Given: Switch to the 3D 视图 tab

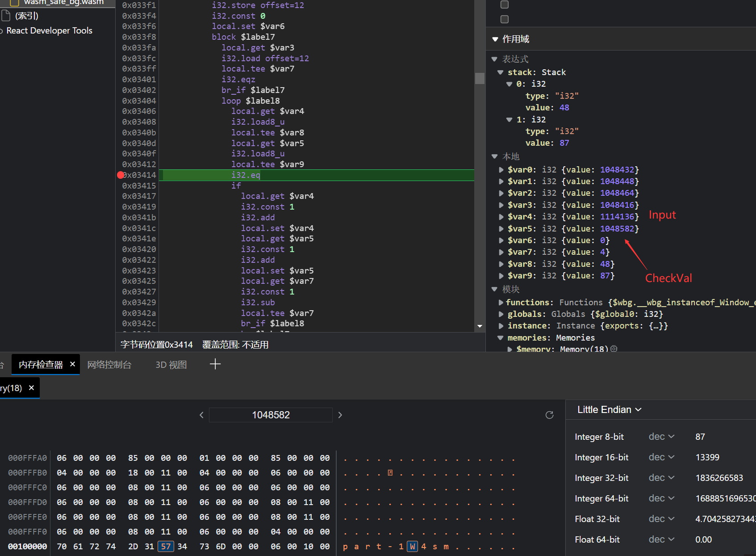Looking at the screenshot, I should coord(171,365).
